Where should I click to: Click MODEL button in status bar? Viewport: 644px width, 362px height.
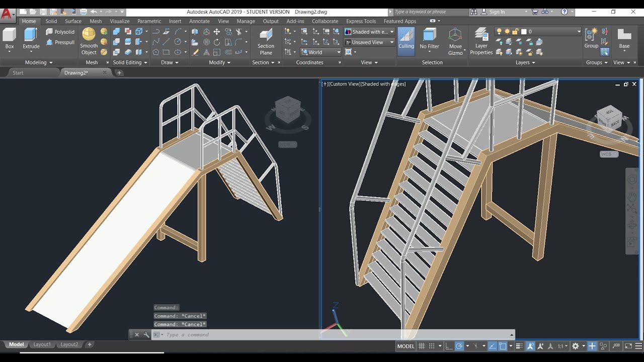[x=406, y=346]
